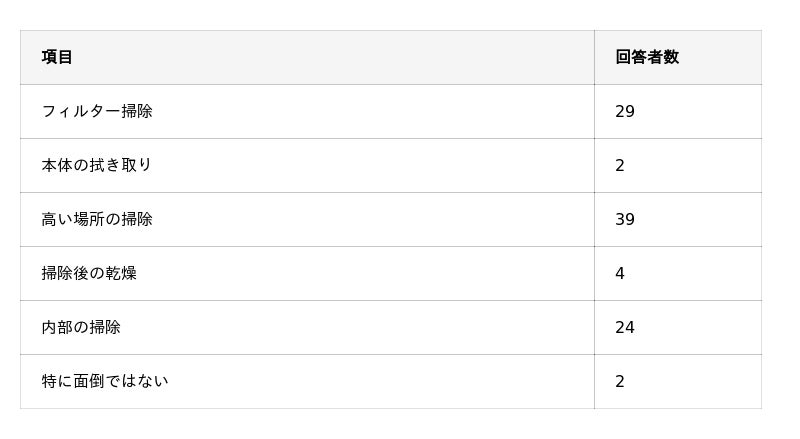Click empty space in the 内部の掃除 row
This screenshot has height=439, width=800.
(x=357, y=328)
